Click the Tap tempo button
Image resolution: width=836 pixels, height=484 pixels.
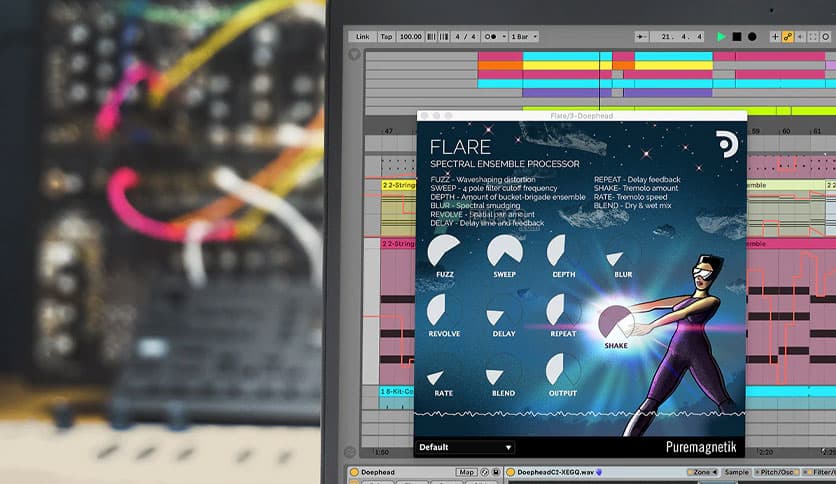click(386, 37)
